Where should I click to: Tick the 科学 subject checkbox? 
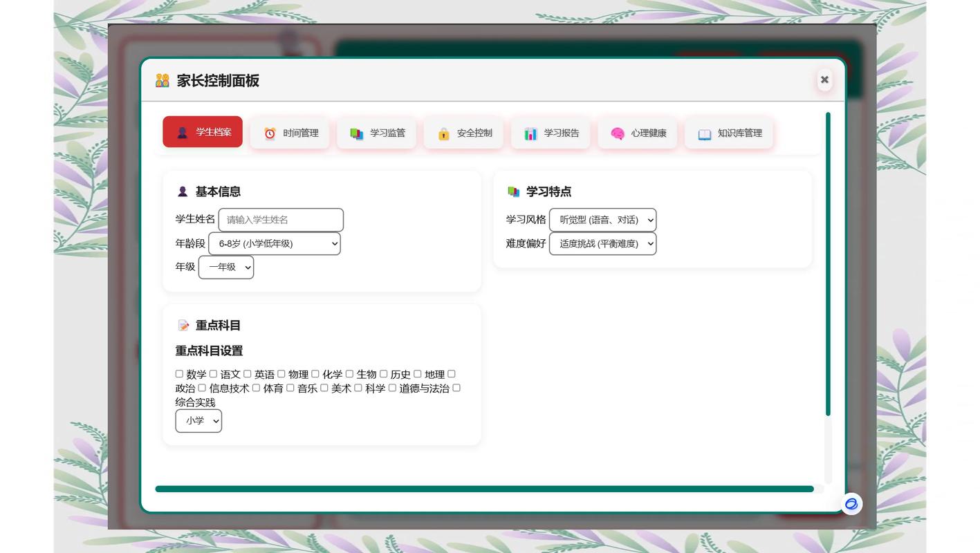[x=358, y=388]
